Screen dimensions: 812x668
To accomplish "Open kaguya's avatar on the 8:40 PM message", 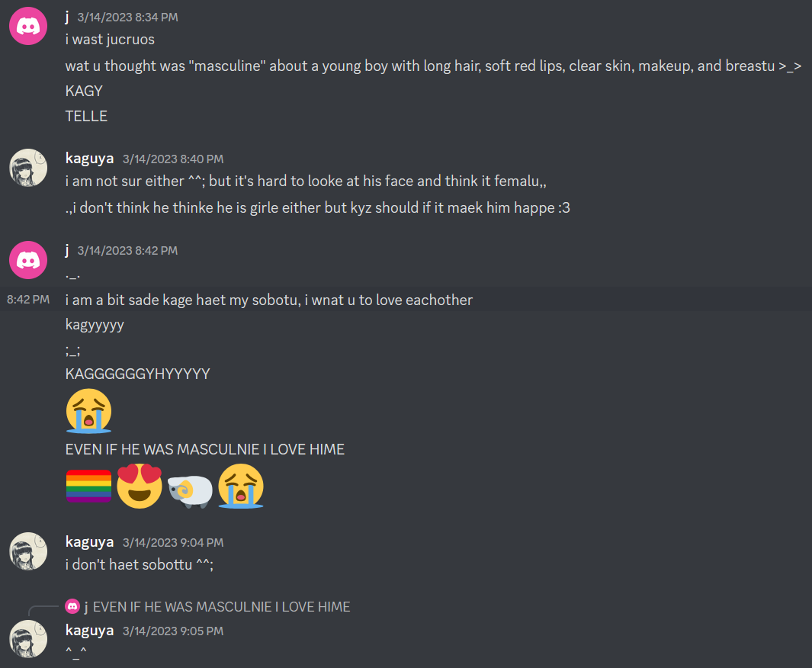I will 28,168.
